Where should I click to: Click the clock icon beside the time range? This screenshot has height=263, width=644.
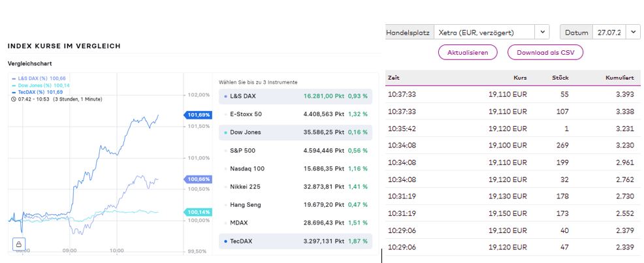(x=14, y=98)
